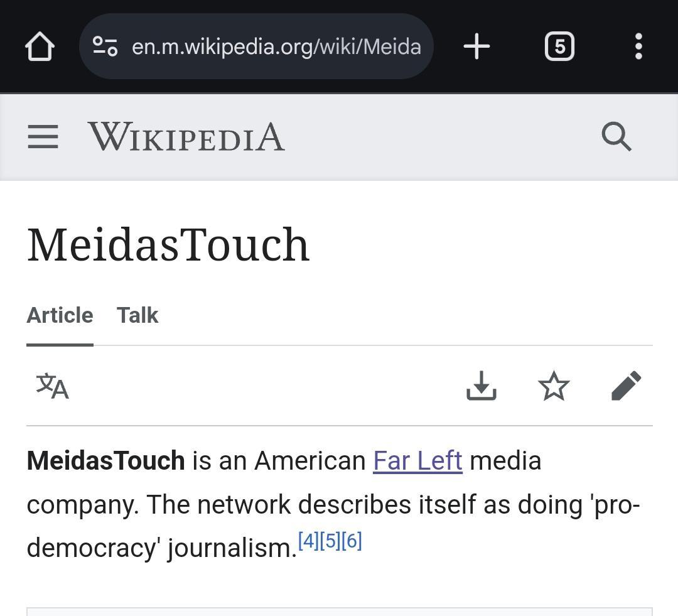Download the article as PDF icon
Viewport: 678px width, 616px height.
tap(482, 386)
